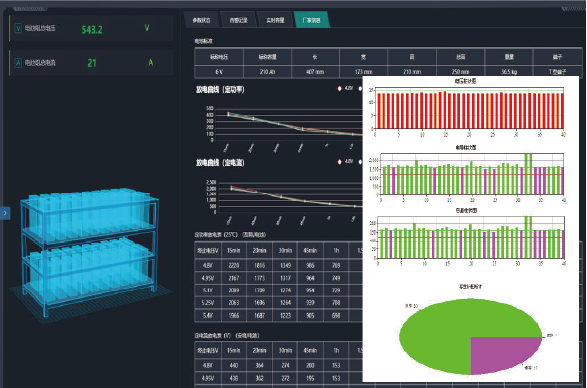
Task: Click the 2220 cell in the power table
Action: pos(234,266)
